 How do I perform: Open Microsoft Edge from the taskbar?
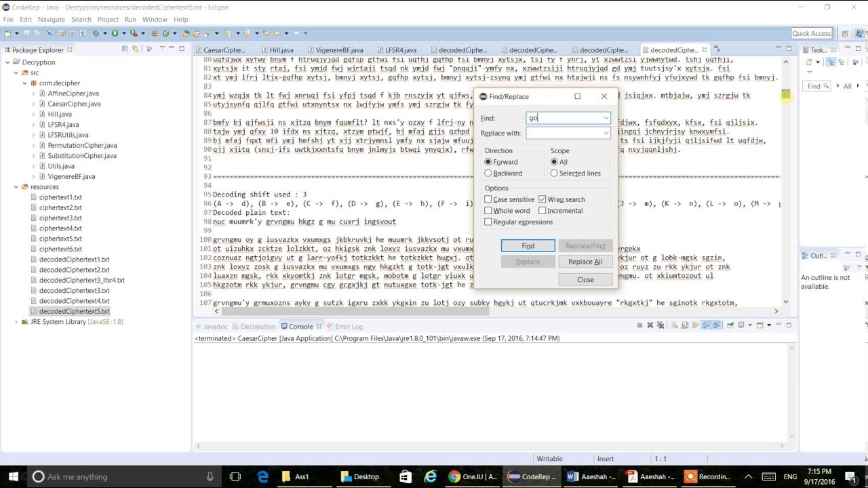click(x=262, y=476)
